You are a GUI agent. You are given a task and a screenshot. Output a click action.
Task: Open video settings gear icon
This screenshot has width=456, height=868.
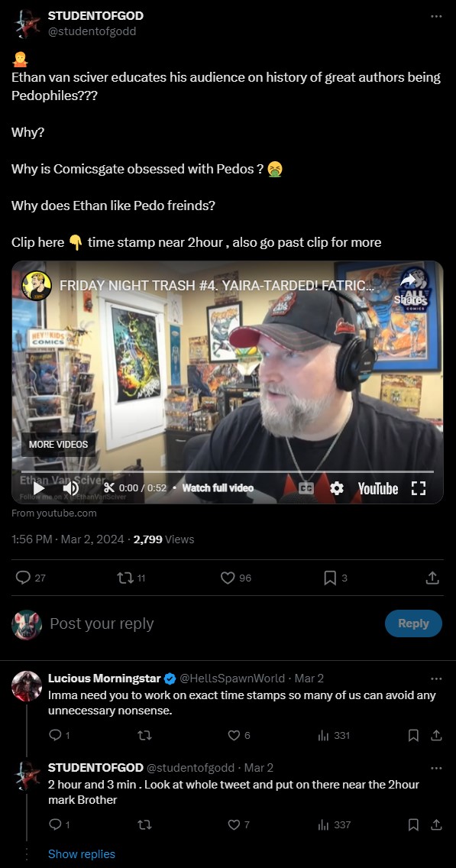[337, 488]
